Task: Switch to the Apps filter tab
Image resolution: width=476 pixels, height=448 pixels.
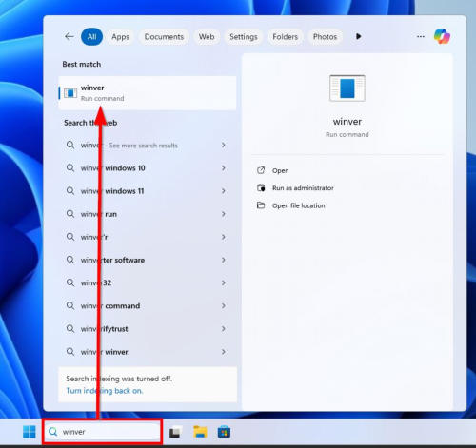Action: click(x=120, y=37)
